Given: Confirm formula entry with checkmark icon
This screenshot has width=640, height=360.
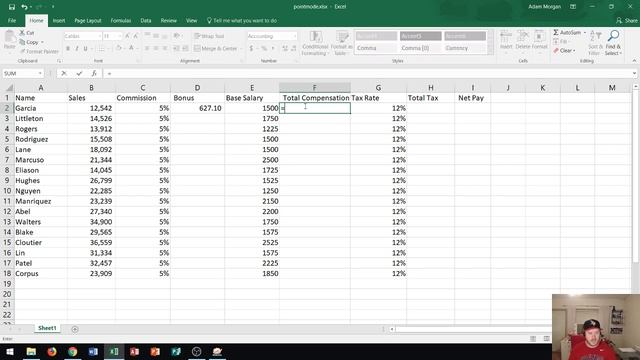Looking at the screenshot, I should (x=79, y=73).
